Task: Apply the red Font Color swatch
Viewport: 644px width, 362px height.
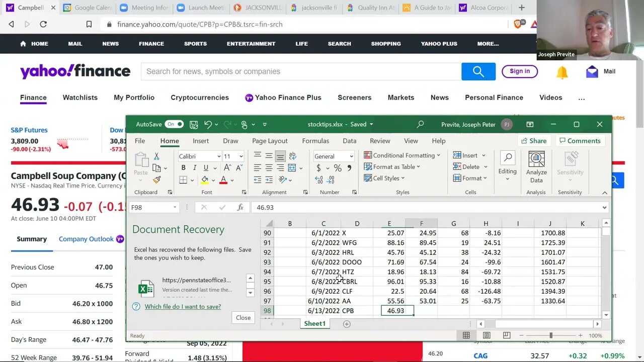Action: [x=223, y=180]
